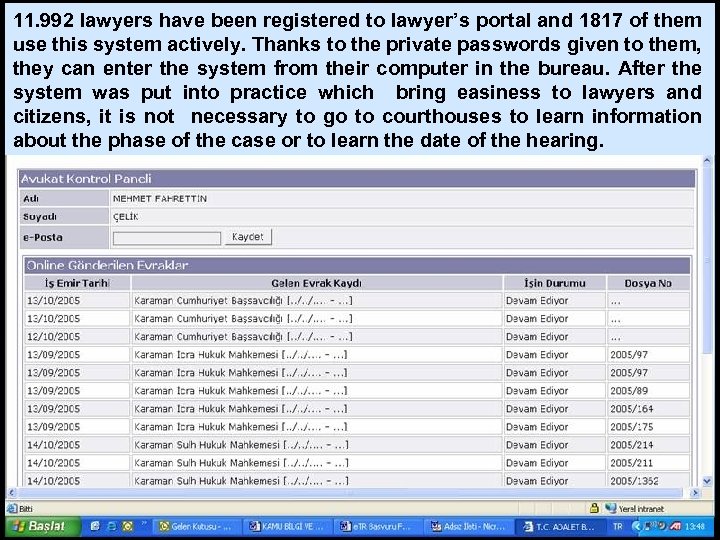Switch to T.C. ADALET B. taskbar window

click(x=559, y=527)
